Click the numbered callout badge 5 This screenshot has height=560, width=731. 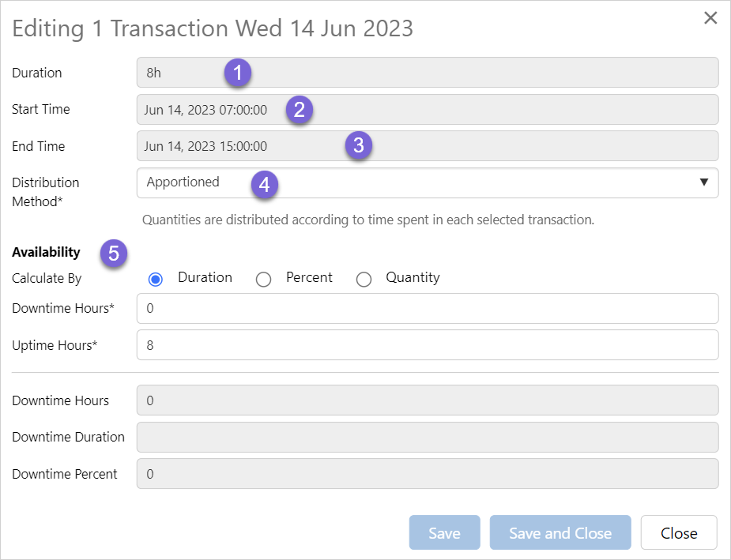[x=114, y=254]
